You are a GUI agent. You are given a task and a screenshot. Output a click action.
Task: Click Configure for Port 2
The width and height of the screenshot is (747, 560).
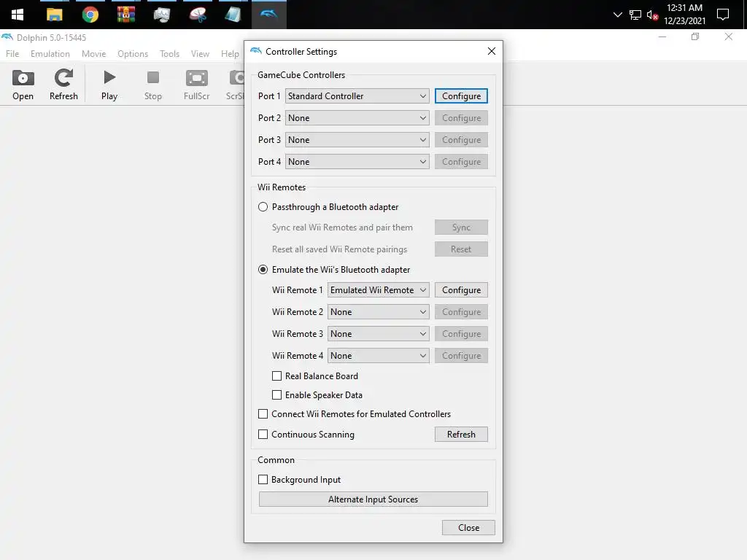click(461, 117)
